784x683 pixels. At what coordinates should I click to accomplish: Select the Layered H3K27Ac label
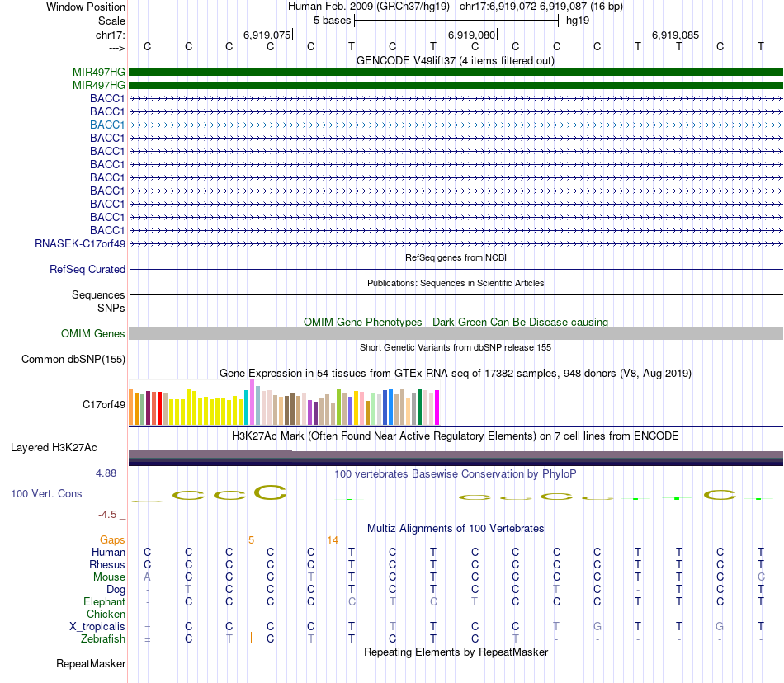click(54, 448)
